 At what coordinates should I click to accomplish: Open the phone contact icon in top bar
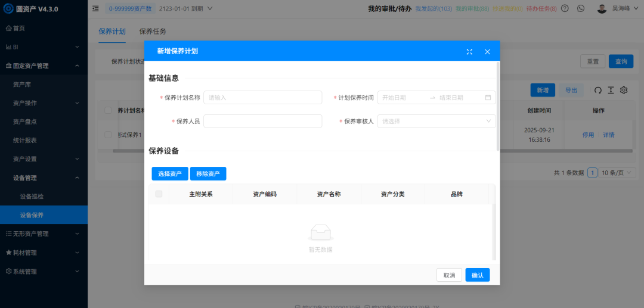581,8
